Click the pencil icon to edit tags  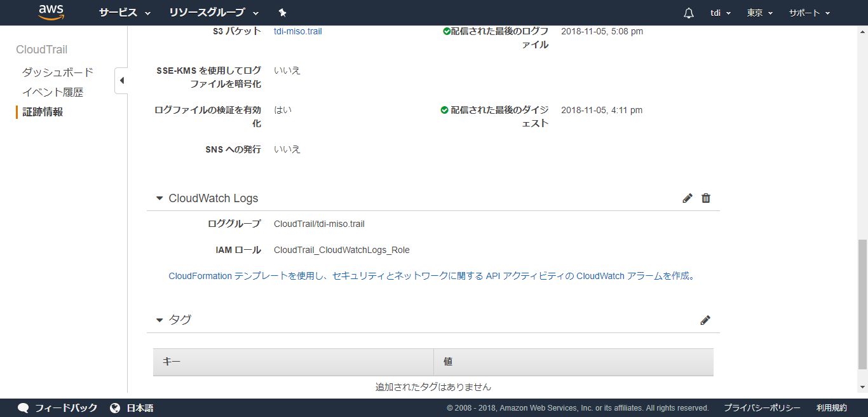[705, 320]
